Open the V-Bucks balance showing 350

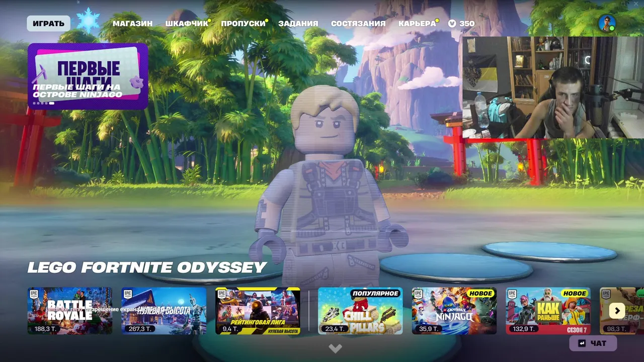click(x=461, y=24)
